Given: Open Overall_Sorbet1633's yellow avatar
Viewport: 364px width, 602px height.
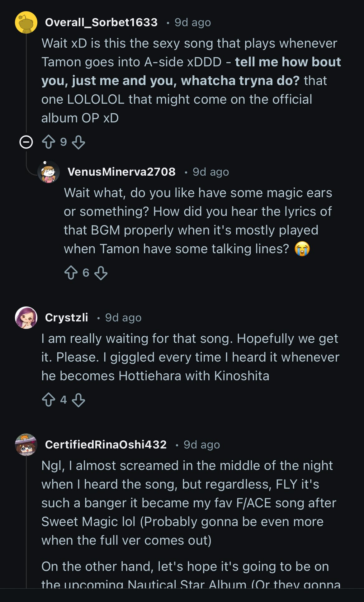Looking at the screenshot, I should pos(26,22).
